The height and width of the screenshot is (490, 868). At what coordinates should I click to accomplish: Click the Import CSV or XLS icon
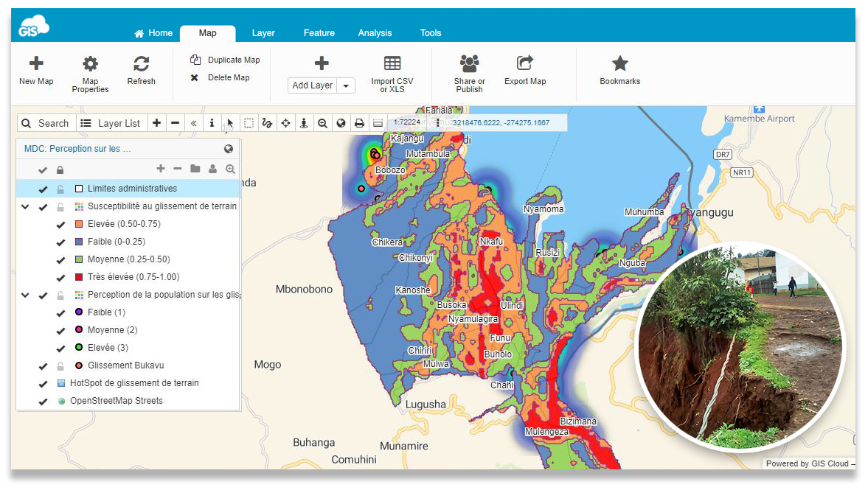tap(392, 63)
